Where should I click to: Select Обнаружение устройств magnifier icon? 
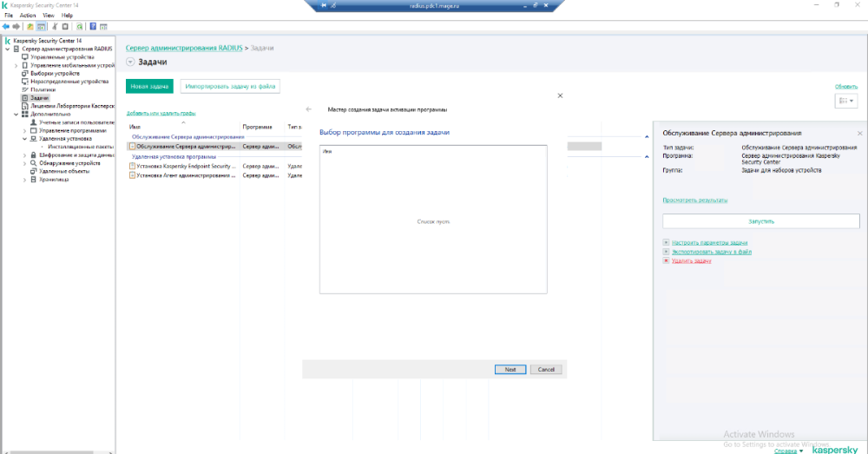coord(33,163)
